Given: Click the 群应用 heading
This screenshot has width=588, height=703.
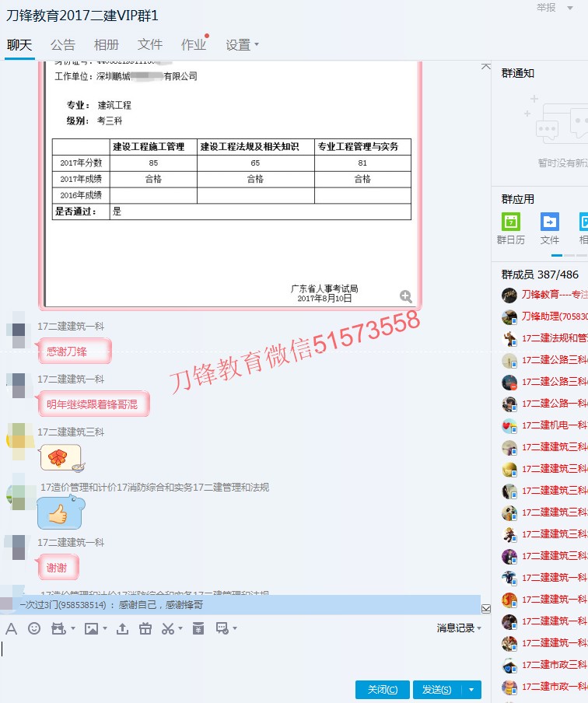Looking at the screenshot, I should [517, 199].
